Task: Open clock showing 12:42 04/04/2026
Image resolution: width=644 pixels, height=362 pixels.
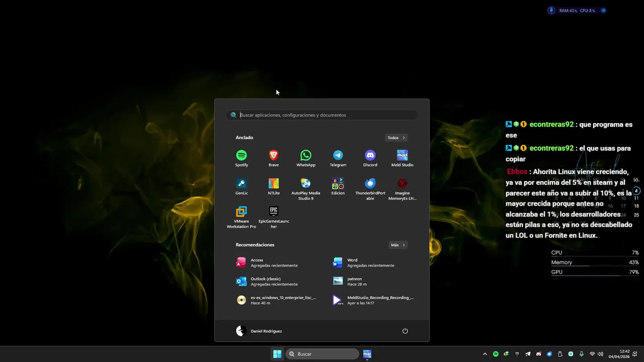Action: pos(619,354)
